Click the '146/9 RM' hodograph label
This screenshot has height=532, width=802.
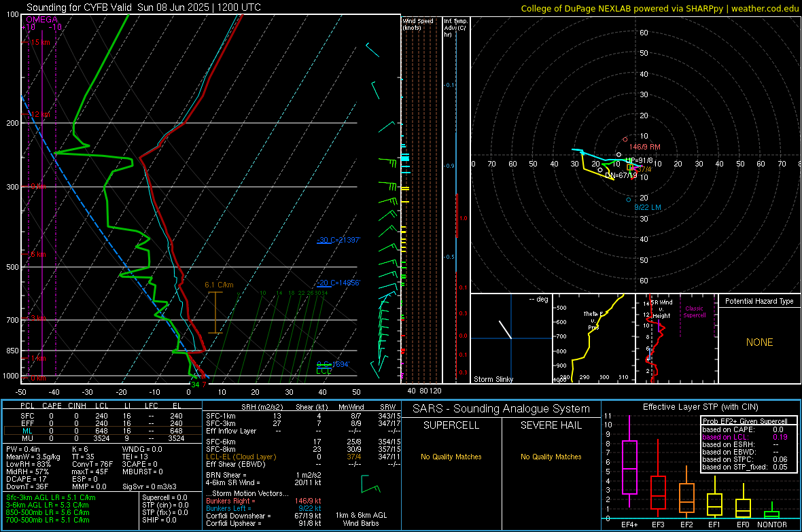tap(644, 147)
